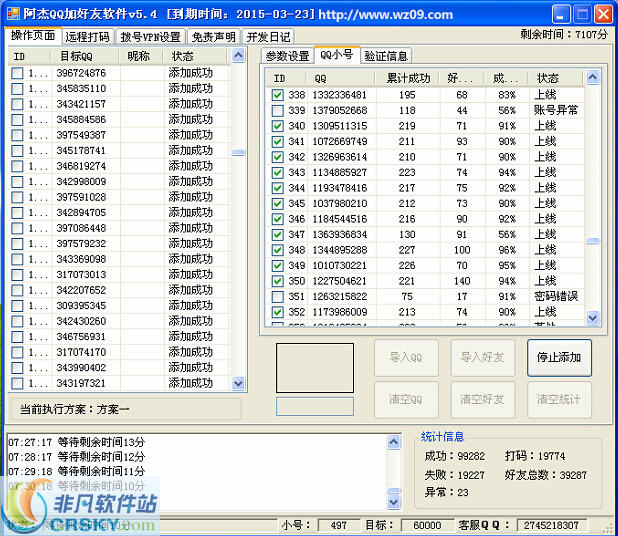Click the 客服QQ field 2745218307

tap(551, 525)
